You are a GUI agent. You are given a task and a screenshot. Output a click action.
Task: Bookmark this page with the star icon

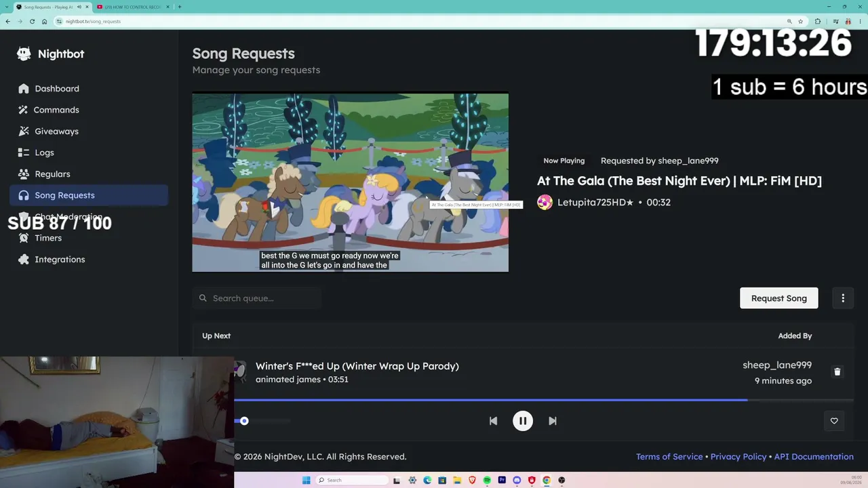(801, 21)
